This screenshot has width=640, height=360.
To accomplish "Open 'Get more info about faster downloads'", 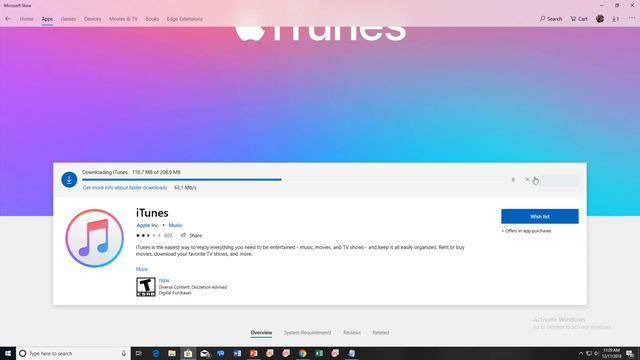I will point(125,188).
